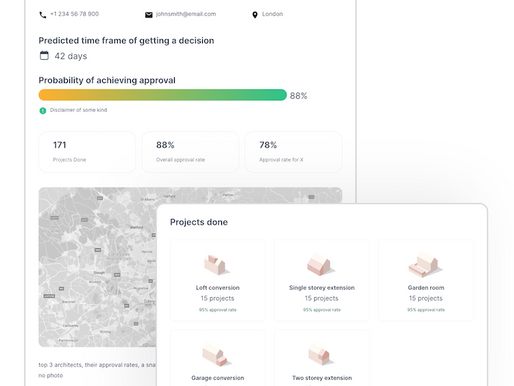Image resolution: width=514 pixels, height=386 pixels.
Task: Open the 78% Approval rate for X card
Action: [294, 152]
